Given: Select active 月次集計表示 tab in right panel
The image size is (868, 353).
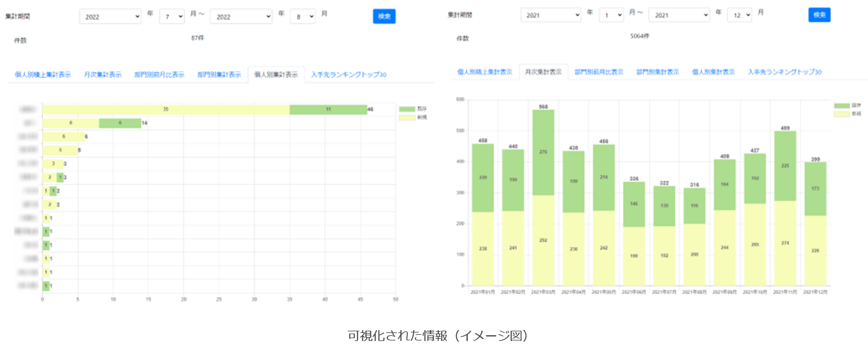Looking at the screenshot, I should pyautogui.click(x=543, y=72).
